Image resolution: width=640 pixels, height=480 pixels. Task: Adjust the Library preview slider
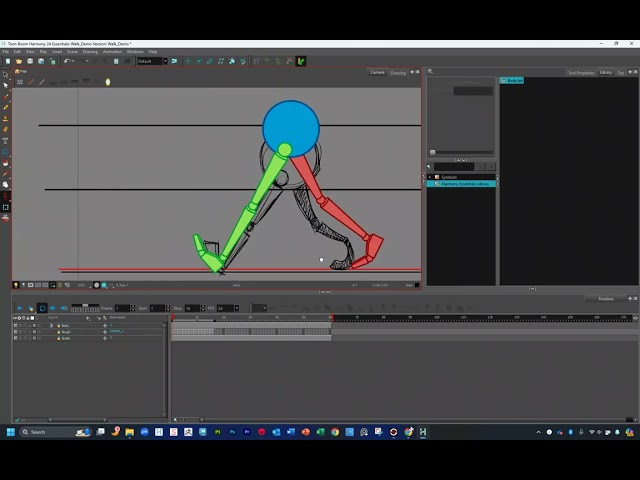coord(433,152)
